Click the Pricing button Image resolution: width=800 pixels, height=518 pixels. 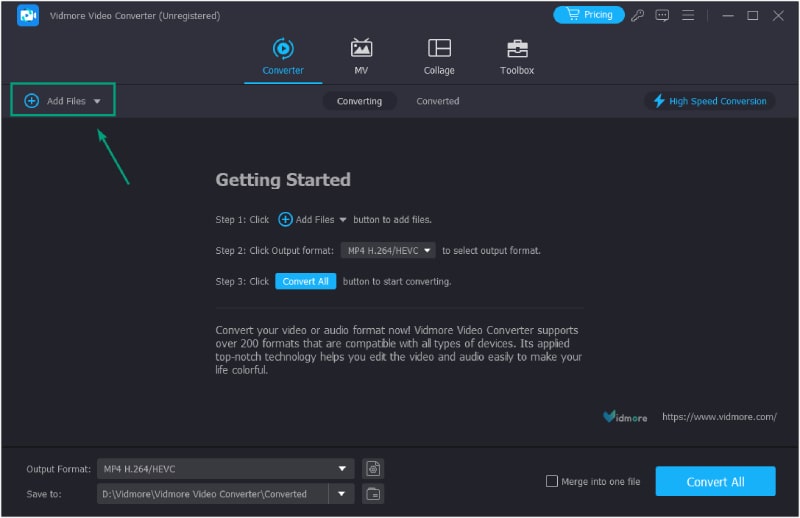coord(589,15)
